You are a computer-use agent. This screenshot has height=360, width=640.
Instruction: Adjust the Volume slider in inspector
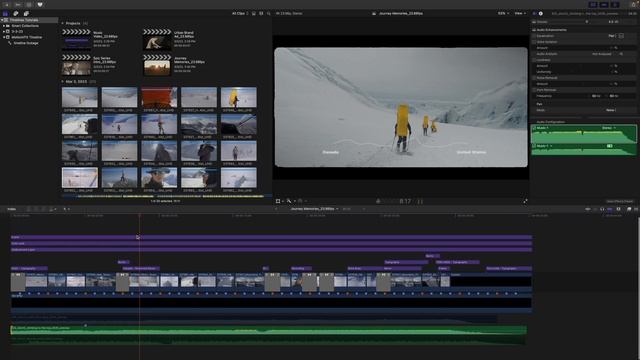(x=587, y=22)
